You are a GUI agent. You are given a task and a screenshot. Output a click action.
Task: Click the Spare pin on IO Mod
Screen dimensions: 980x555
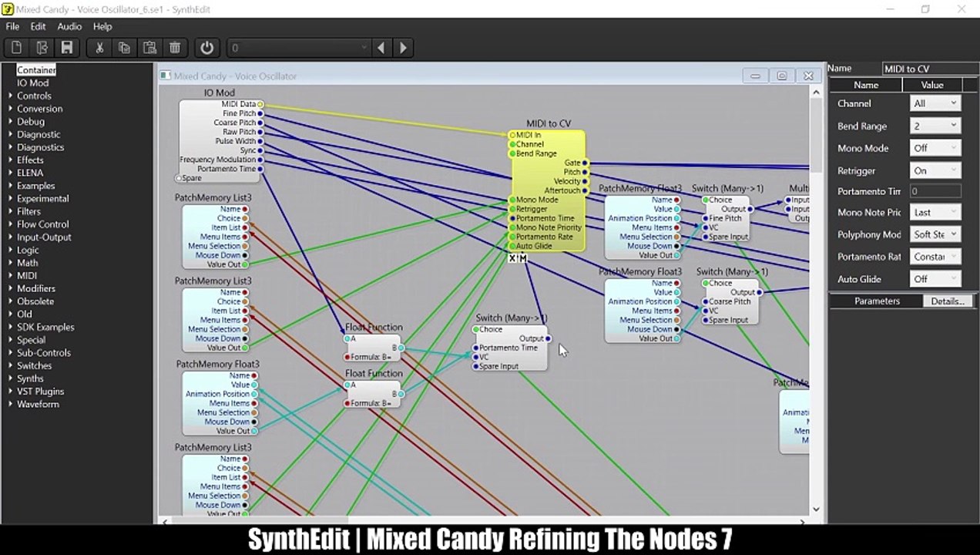179,178
